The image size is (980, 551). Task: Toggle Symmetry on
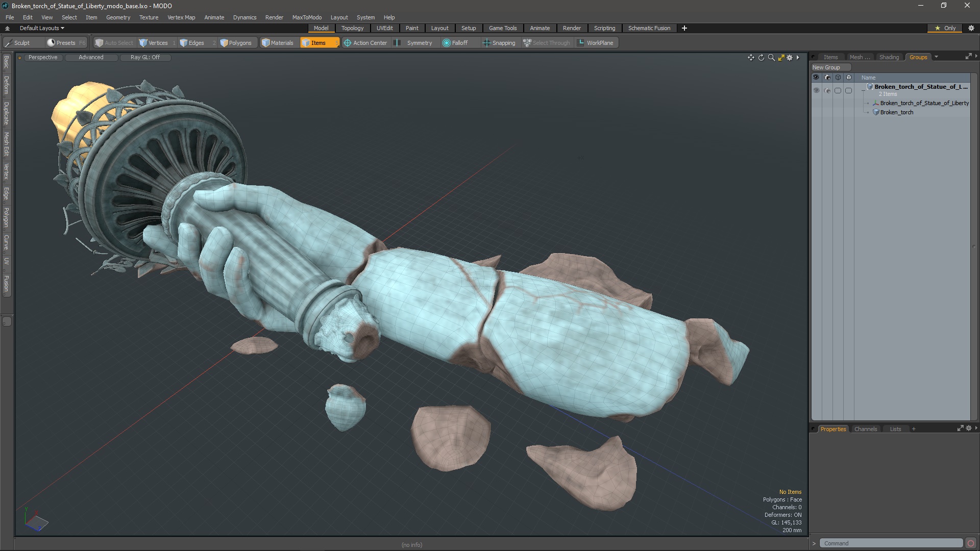(x=414, y=43)
